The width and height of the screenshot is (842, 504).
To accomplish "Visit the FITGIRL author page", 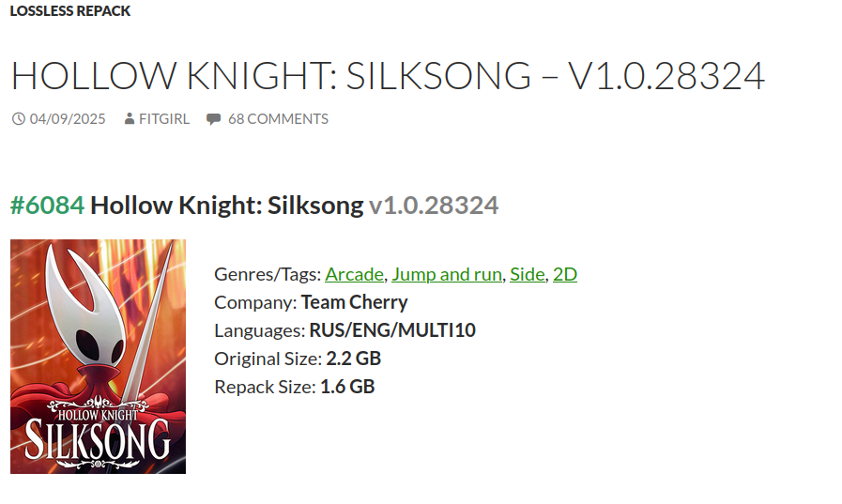I will tap(164, 119).
